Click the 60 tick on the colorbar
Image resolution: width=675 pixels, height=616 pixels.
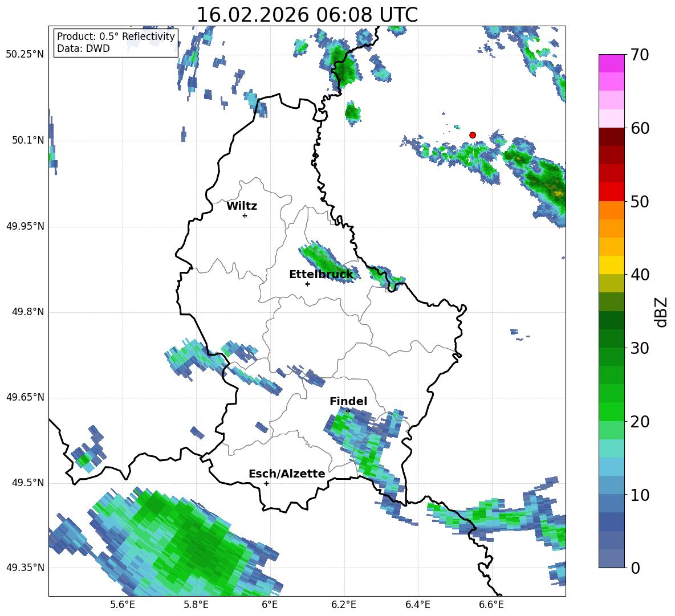click(640, 128)
